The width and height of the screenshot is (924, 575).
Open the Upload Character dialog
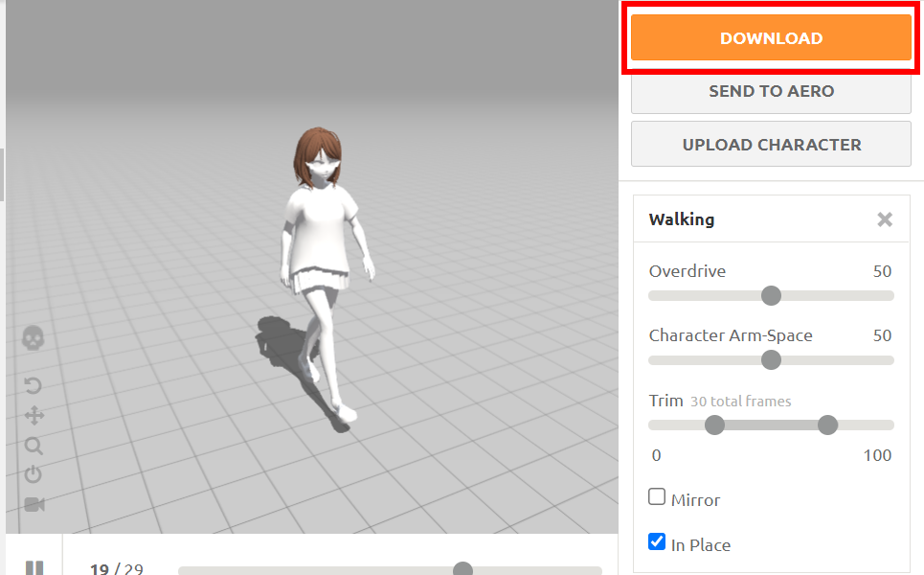[771, 145]
